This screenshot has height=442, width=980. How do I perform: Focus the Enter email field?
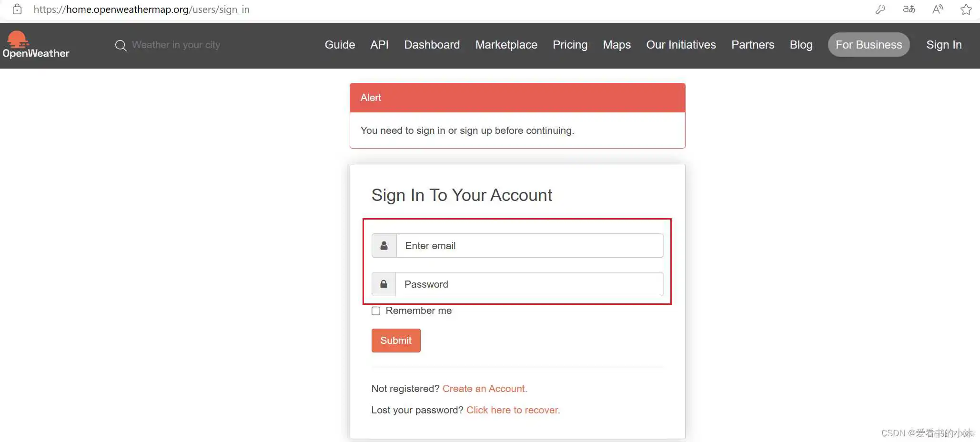click(x=529, y=246)
